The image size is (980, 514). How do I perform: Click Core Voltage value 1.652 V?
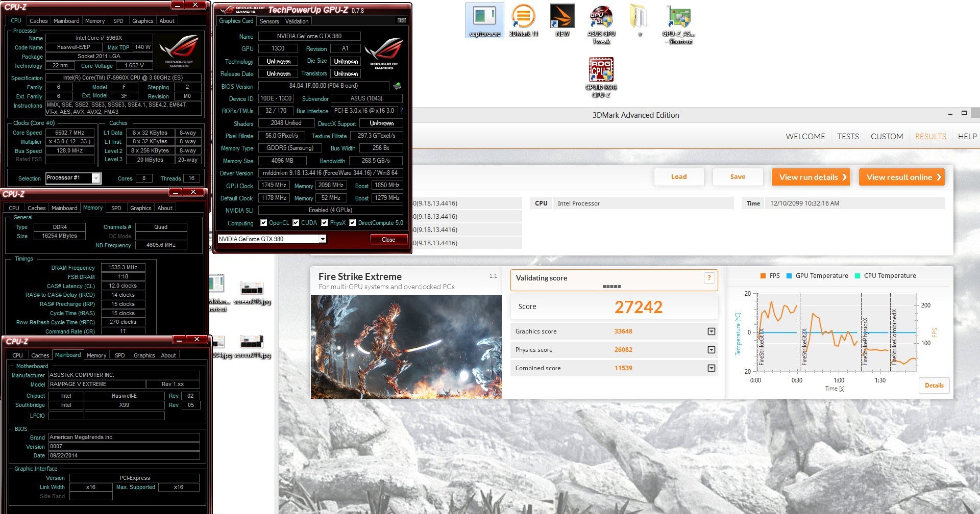(134, 66)
